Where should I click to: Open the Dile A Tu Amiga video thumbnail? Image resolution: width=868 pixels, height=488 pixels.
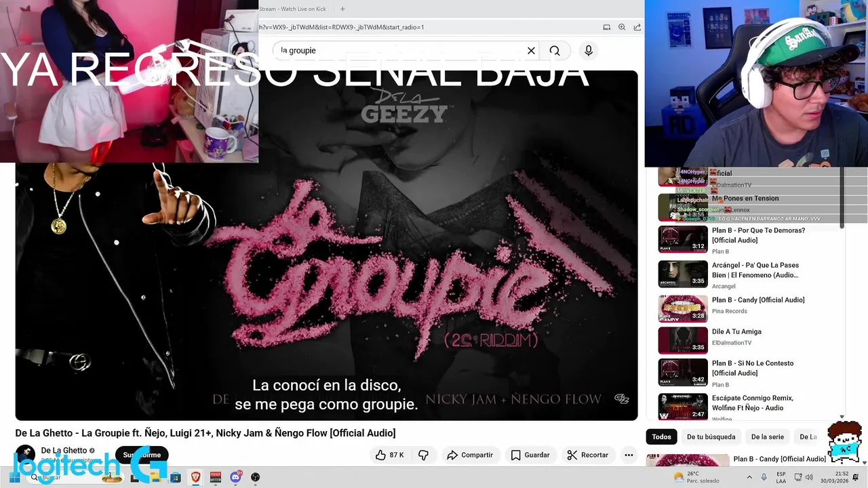(683, 340)
